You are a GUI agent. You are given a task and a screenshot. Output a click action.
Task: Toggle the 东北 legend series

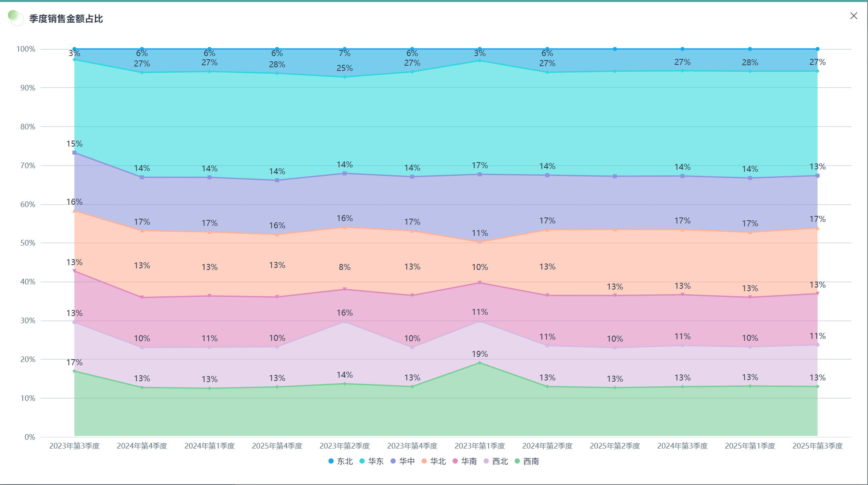pyautogui.click(x=341, y=461)
